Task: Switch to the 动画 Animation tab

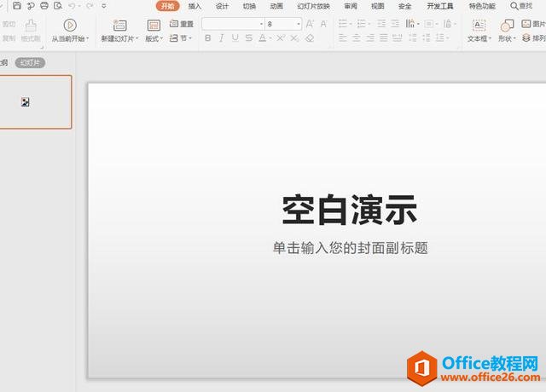Action: coord(276,6)
